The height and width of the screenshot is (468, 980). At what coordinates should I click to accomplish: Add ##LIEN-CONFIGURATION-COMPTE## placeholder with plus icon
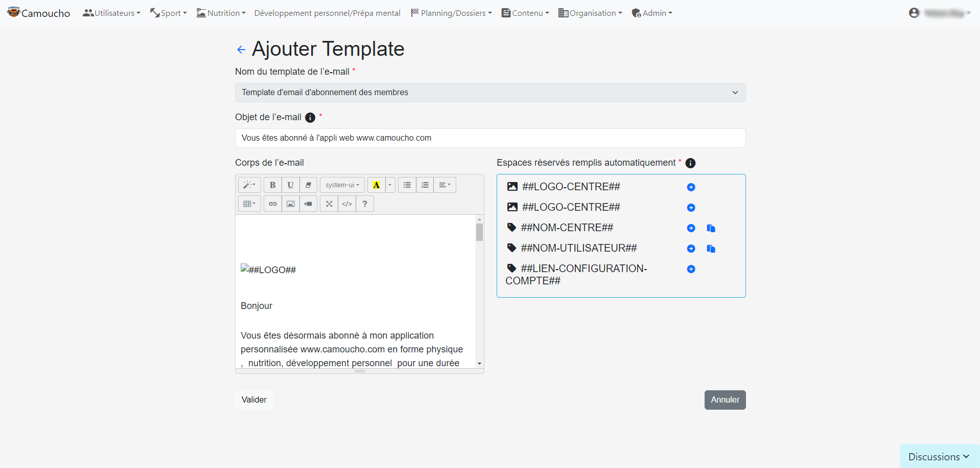[x=691, y=269]
